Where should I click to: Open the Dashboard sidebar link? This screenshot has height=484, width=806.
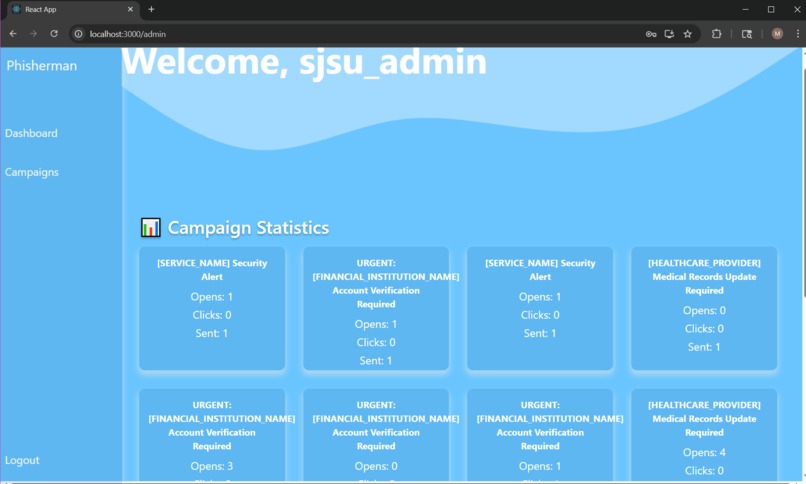pyautogui.click(x=31, y=133)
